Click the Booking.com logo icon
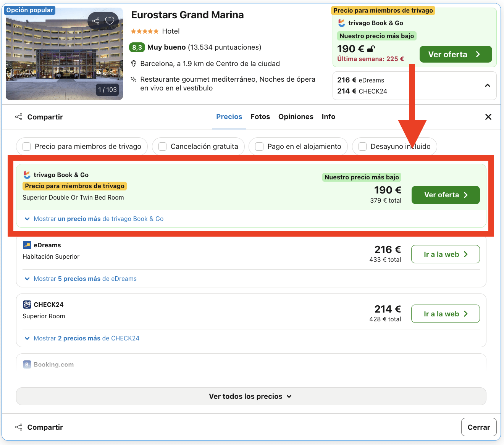 point(27,364)
